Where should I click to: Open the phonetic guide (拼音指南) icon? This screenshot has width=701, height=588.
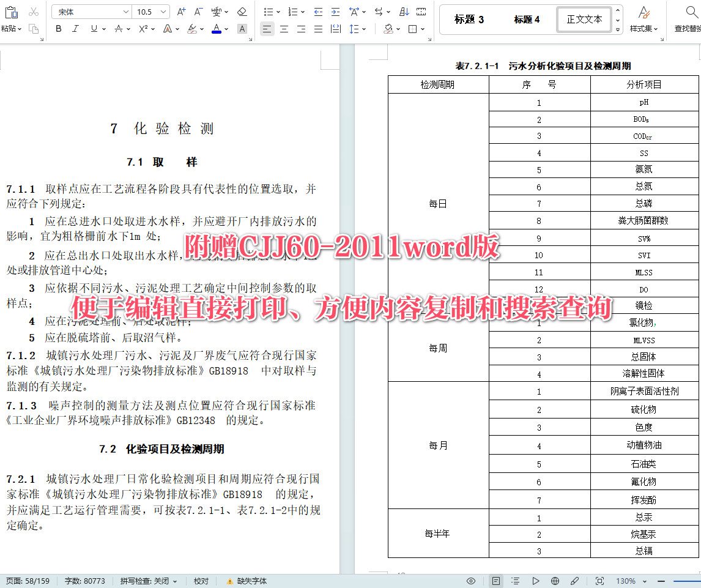(217, 11)
